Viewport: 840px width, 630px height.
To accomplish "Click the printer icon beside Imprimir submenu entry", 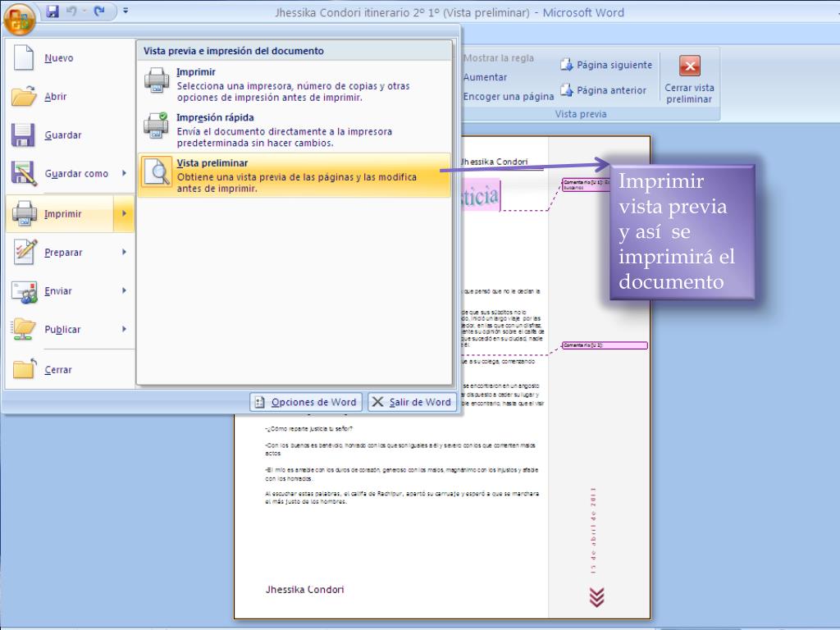I will tap(157, 80).
